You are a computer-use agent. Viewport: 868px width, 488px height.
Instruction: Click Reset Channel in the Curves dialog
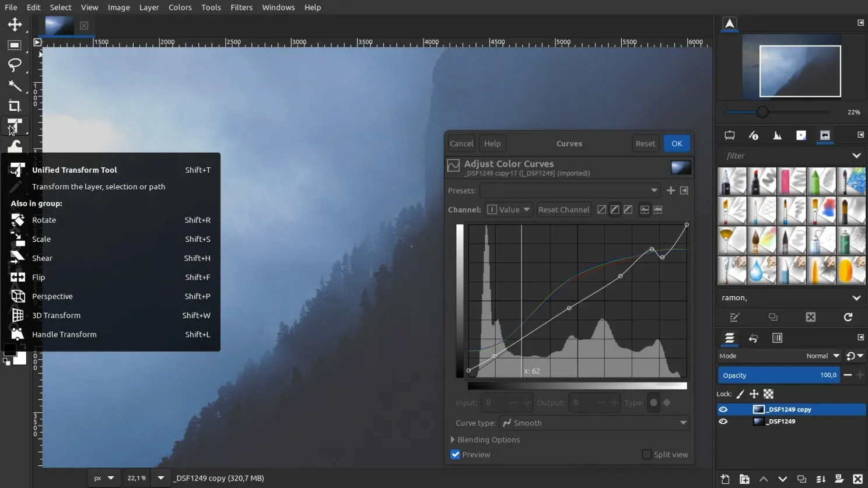point(563,209)
